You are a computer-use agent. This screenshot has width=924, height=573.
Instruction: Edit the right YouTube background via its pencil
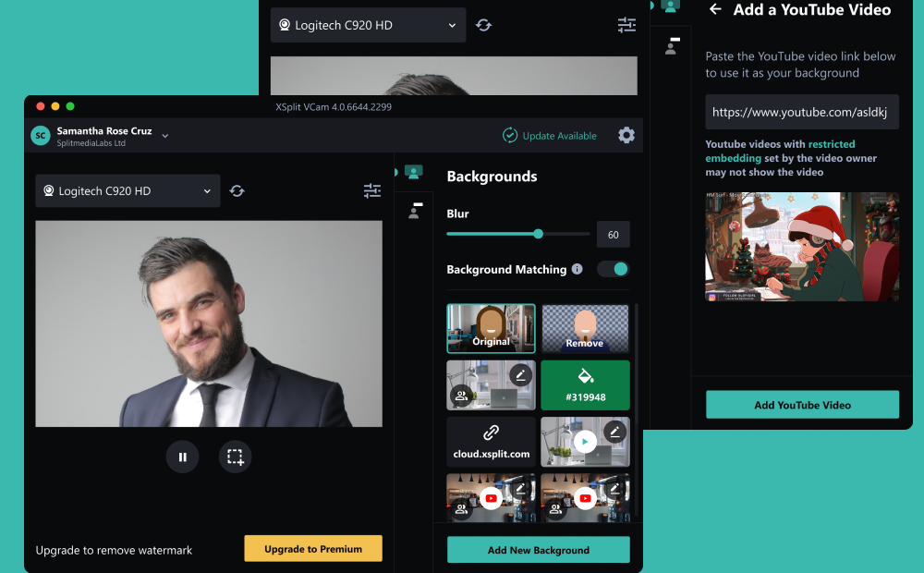tap(614, 488)
